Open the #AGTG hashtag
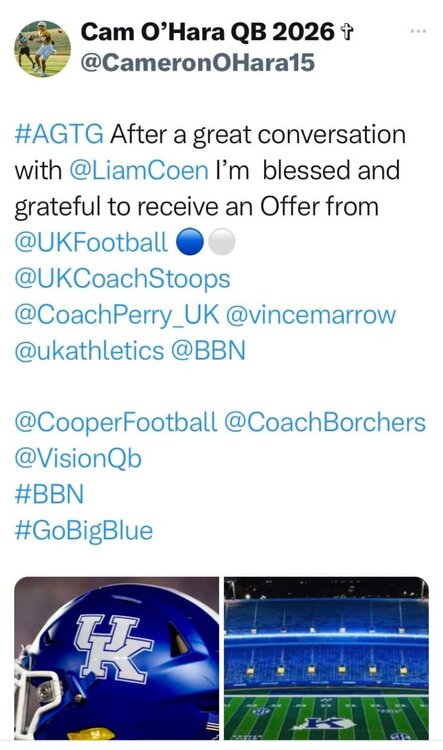The image size is (443, 750). tap(59, 134)
